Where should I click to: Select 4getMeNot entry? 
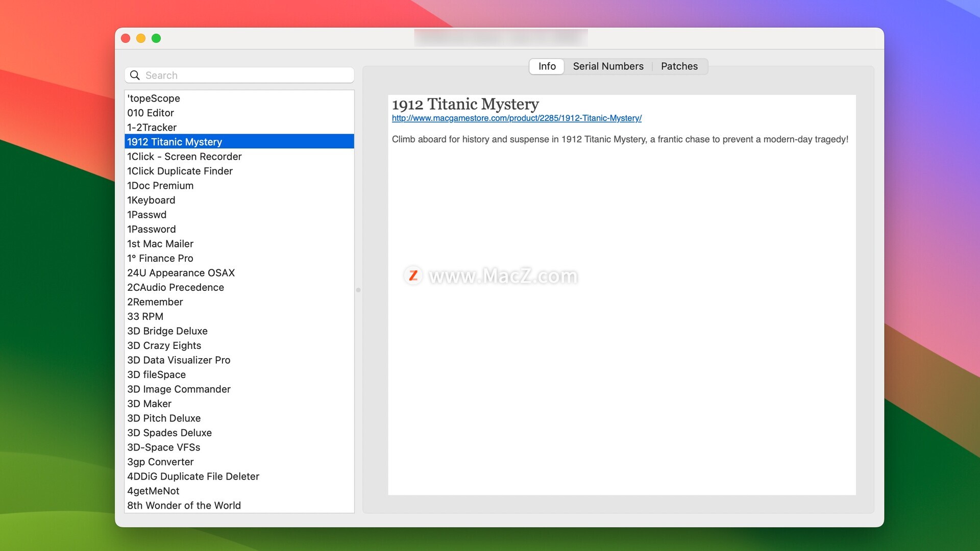[239, 491]
